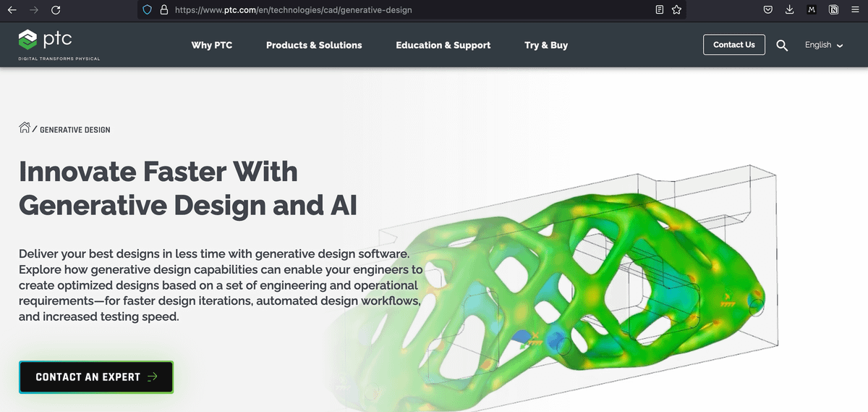The image size is (868, 412).
Task: Click the PTC logo in the header
Action: 46,40
